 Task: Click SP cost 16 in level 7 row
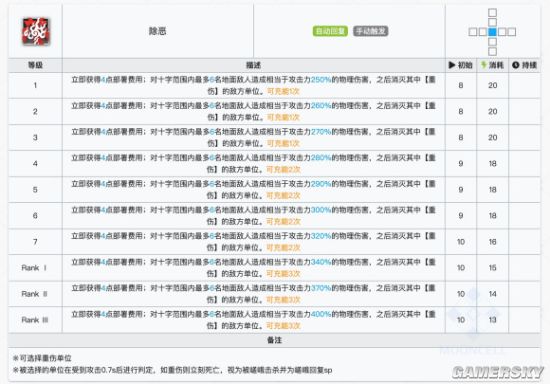pyautogui.click(x=492, y=242)
